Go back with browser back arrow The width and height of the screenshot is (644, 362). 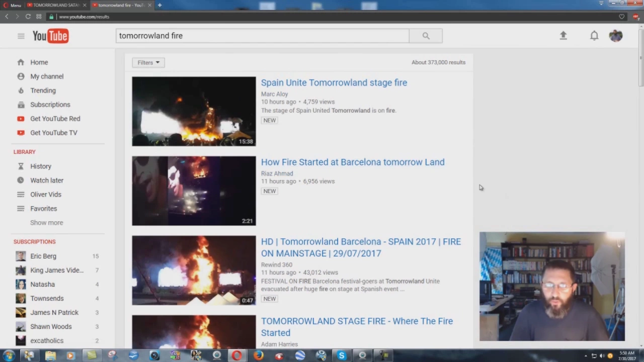(x=7, y=17)
